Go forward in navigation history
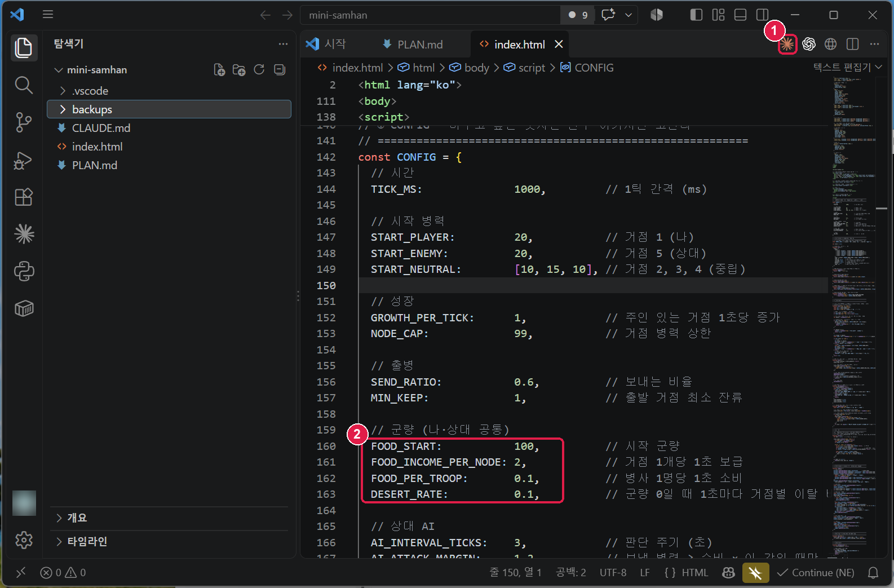Viewport: 894px width, 588px height. coord(287,15)
